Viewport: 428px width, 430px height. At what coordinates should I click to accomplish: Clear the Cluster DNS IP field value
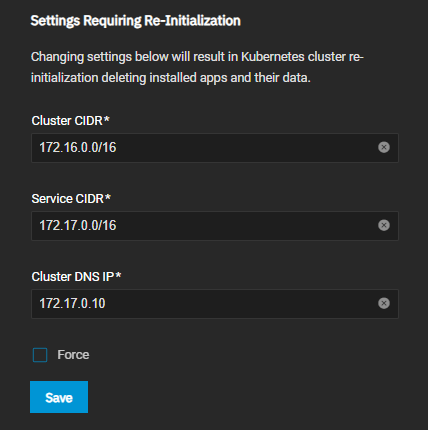pos(384,303)
